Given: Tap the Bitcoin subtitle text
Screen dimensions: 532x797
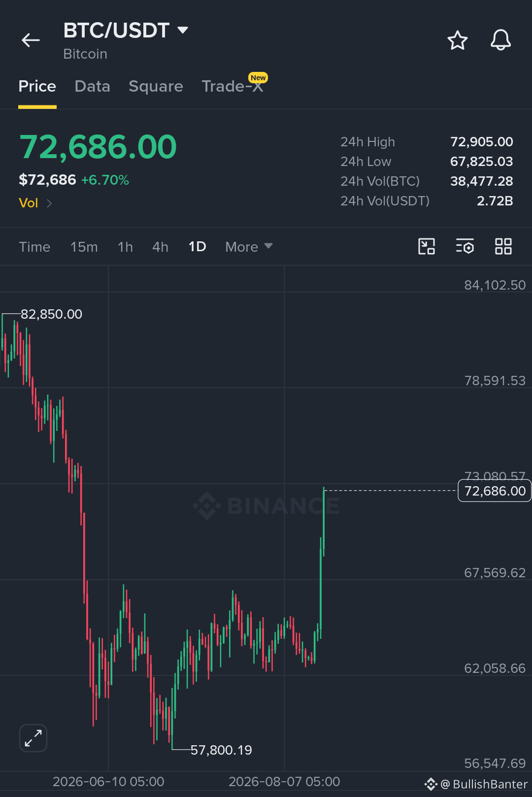Looking at the screenshot, I should (85, 54).
